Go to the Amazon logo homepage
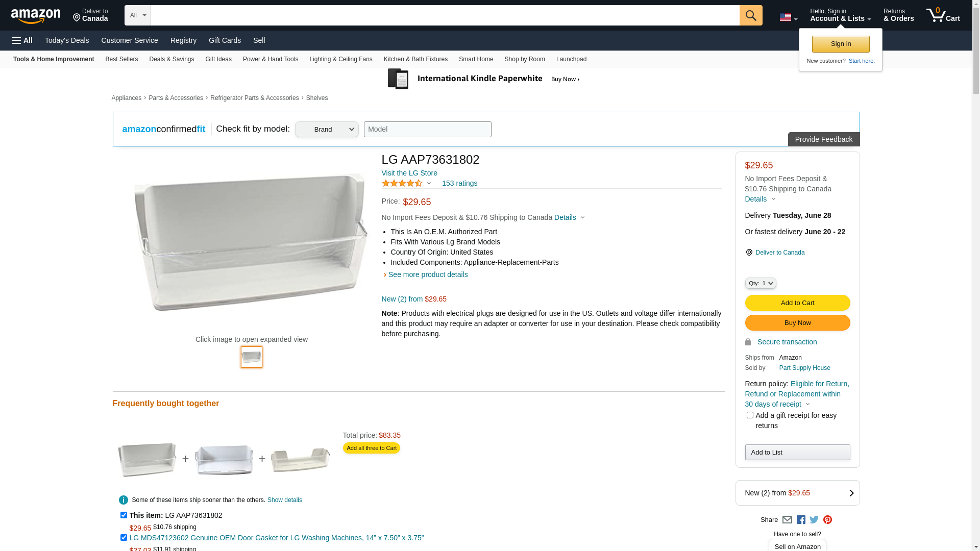The image size is (980, 551). click(x=36, y=16)
